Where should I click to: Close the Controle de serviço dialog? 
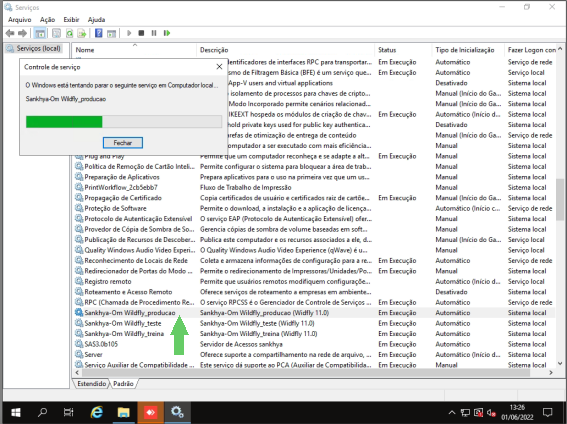pyautogui.click(x=219, y=67)
